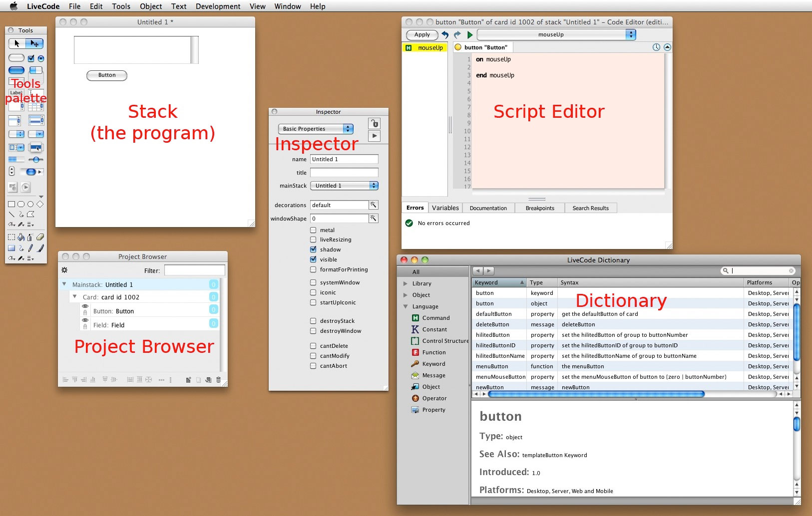Viewport: 812px width, 516px height.
Task: Click Inspector arrow button below lock
Action: point(374,136)
